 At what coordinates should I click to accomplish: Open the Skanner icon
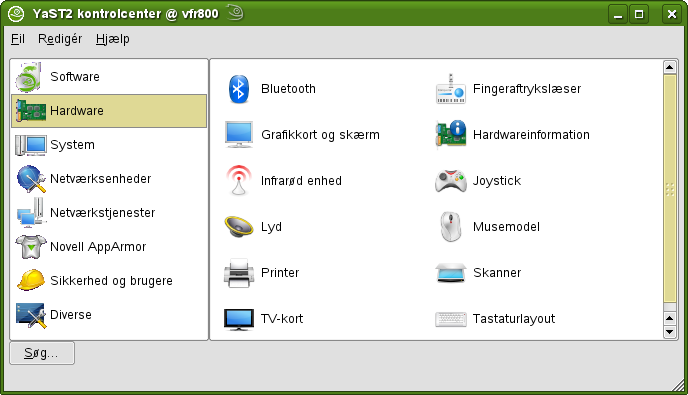pos(451,273)
